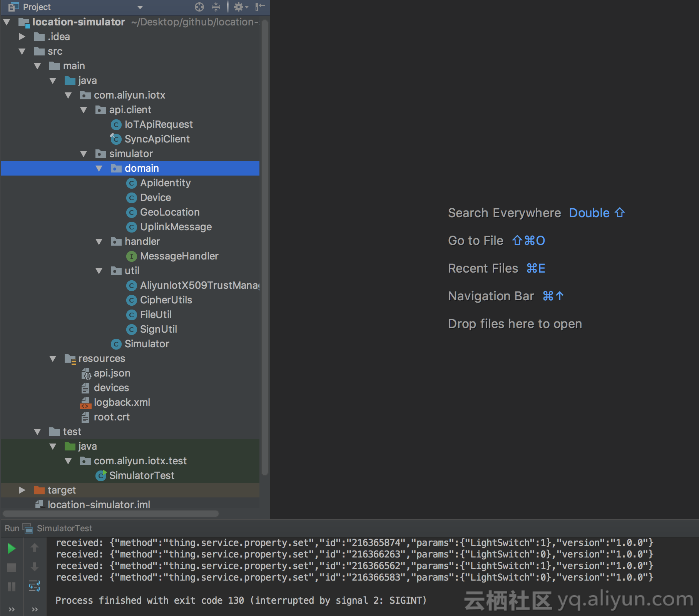The image size is (699, 616).
Task: Show more left Run toolbar actions
Action: pyautogui.click(x=12, y=609)
